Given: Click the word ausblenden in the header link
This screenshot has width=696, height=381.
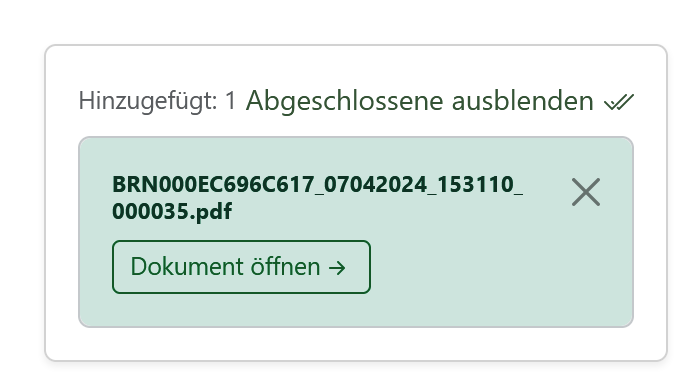Looking at the screenshot, I should pos(522,101).
